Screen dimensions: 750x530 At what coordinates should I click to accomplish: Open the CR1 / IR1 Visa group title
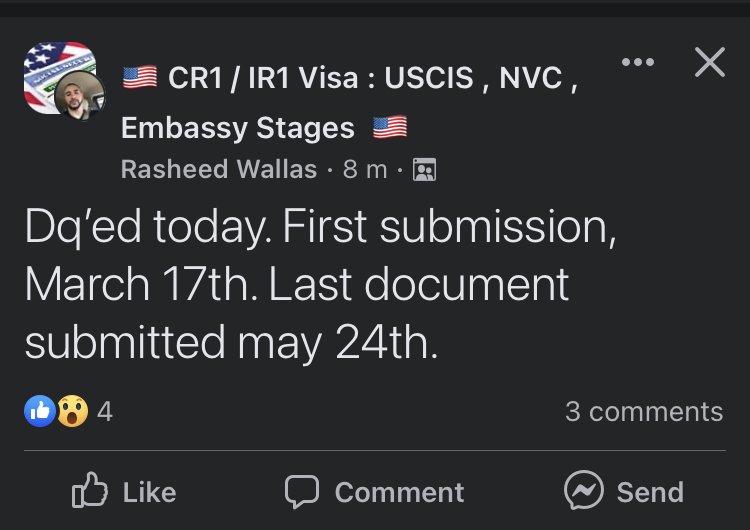pyautogui.click(x=350, y=77)
